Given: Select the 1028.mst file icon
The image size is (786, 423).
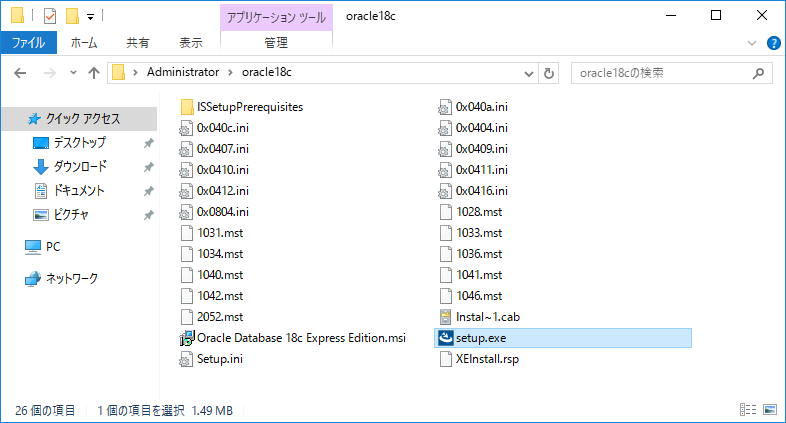Looking at the screenshot, I should pyautogui.click(x=446, y=212).
